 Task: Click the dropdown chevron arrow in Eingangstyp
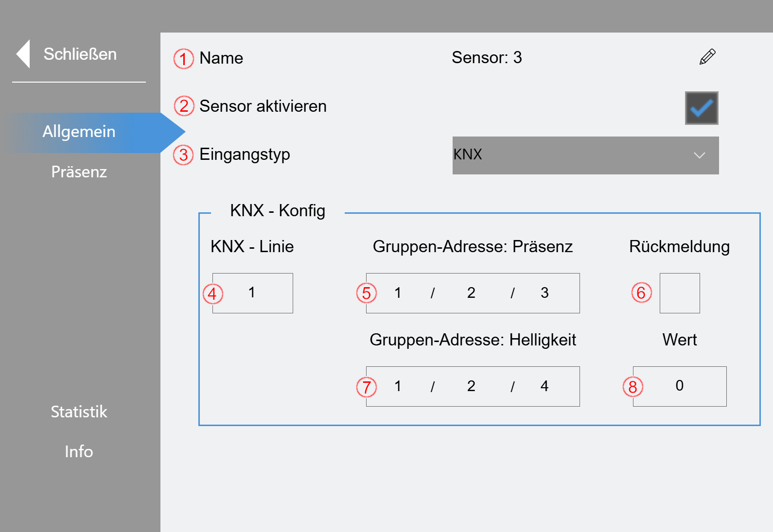coord(699,155)
